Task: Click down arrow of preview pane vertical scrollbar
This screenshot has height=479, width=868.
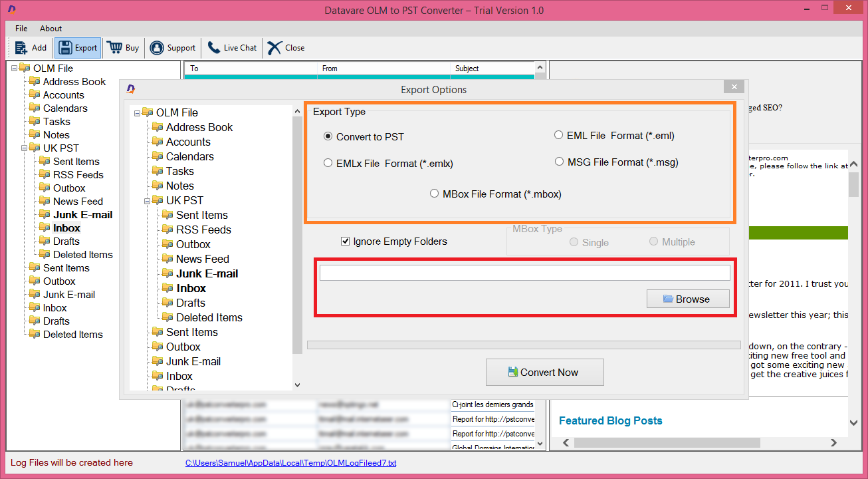Action: click(x=853, y=423)
